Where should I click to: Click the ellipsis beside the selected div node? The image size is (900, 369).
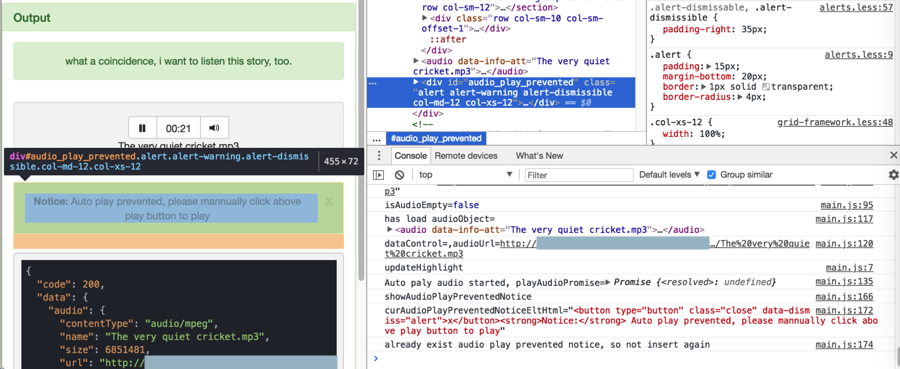[x=373, y=83]
